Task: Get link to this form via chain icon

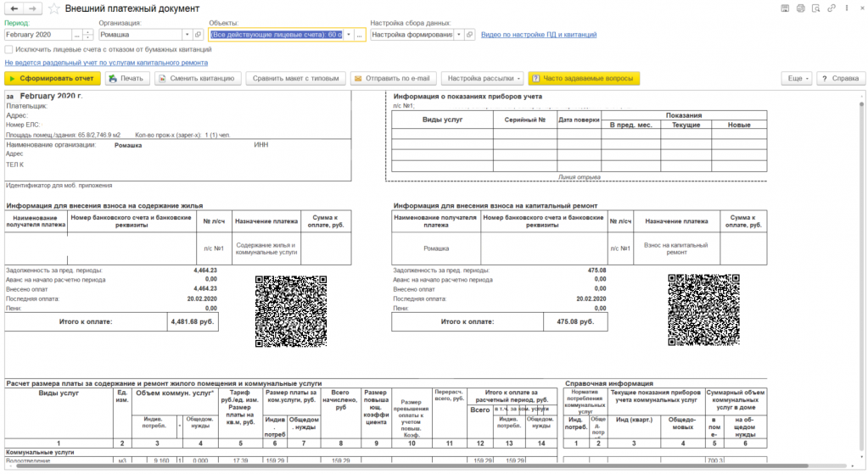Action: (832, 8)
